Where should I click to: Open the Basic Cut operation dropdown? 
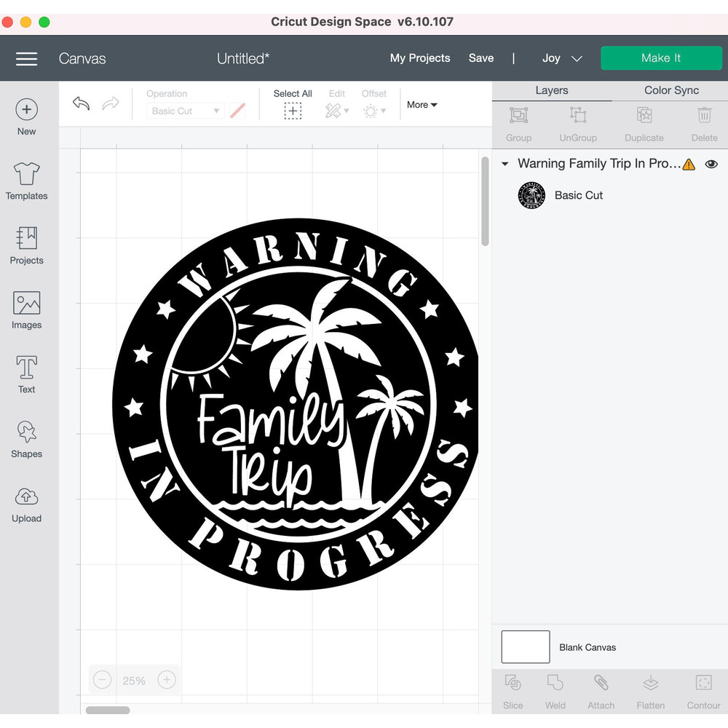click(185, 111)
